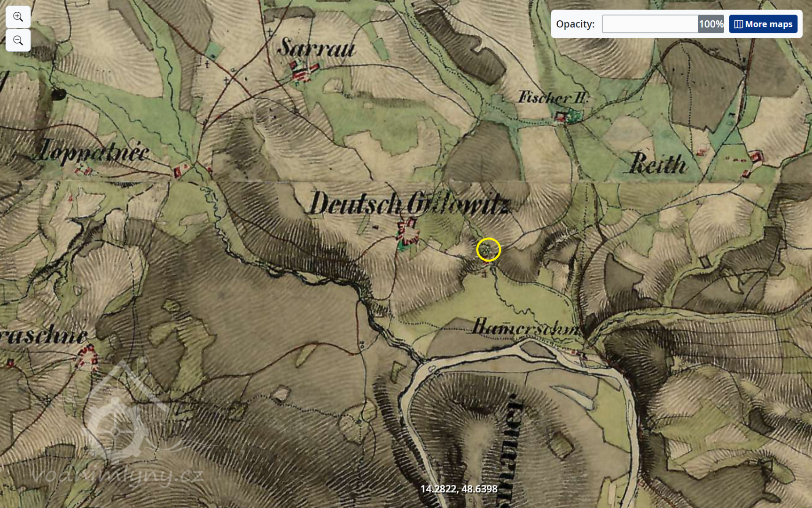Viewport: 812px width, 508px height.
Task: Click the Loppatnée place label
Action: pyautogui.click(x=94, y=151)
